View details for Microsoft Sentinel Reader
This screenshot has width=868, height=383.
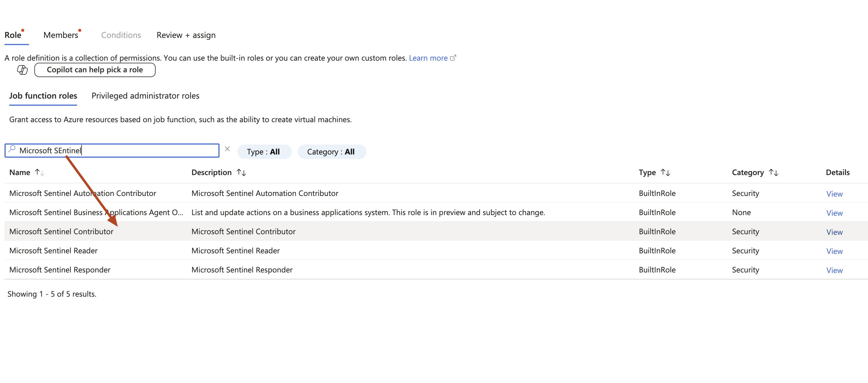(x=834, y=251)
